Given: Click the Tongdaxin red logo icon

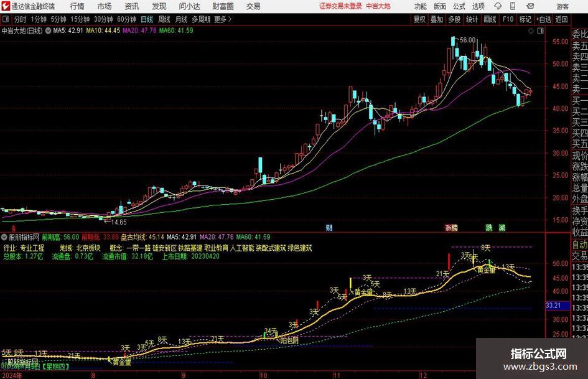Looking at the screenshot, I should point(6,6).
